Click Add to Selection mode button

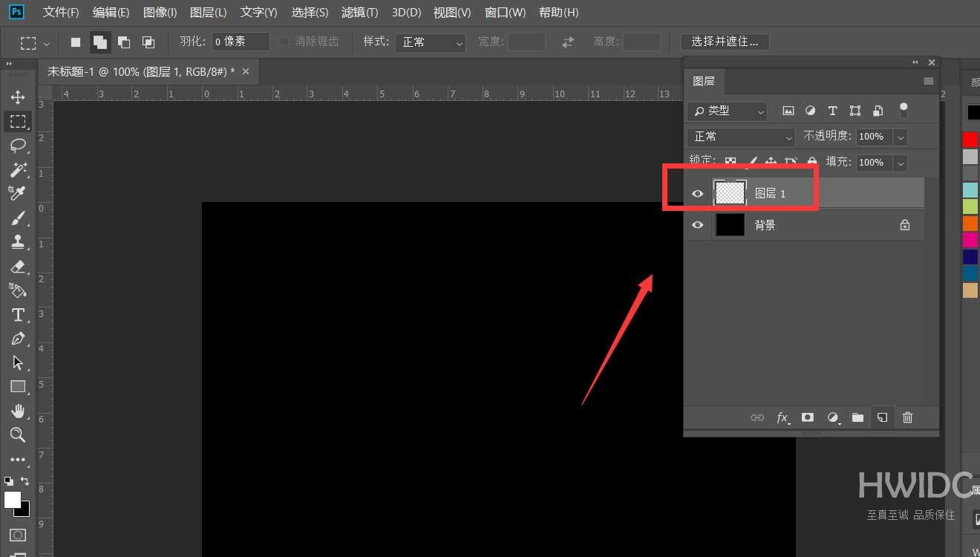pos(99,42)
